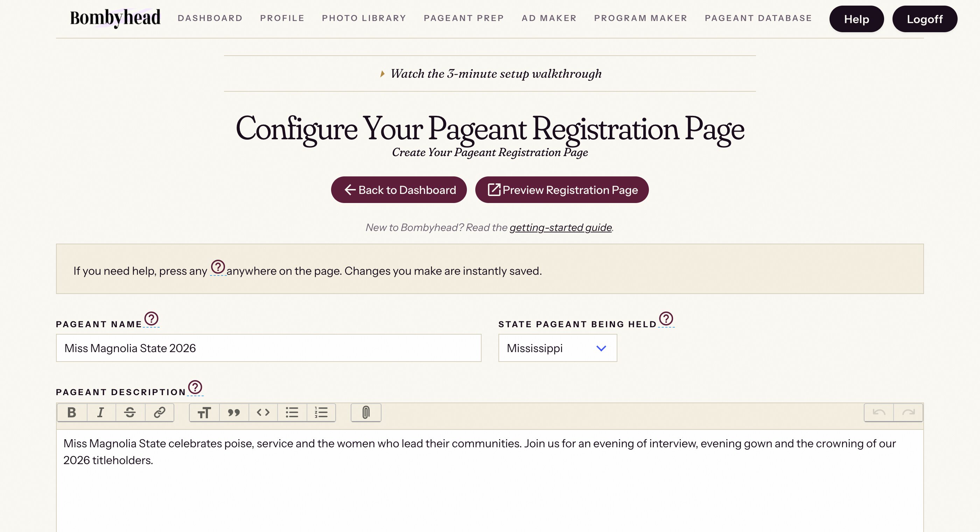Create a bulleted list in description
The width and height of the screenshot is (980, 532).
292,413
